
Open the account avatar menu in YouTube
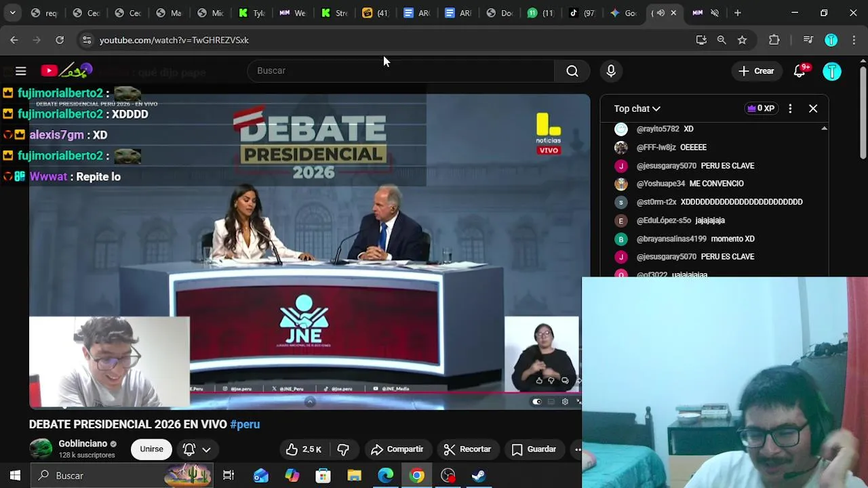point(832,71)
